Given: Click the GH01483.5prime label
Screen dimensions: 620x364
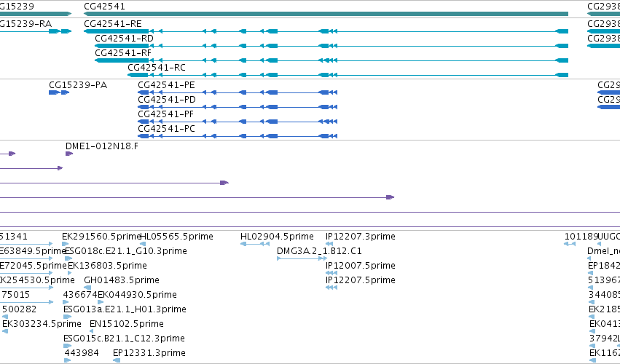Looking at the screenshot, I should 122,280.
